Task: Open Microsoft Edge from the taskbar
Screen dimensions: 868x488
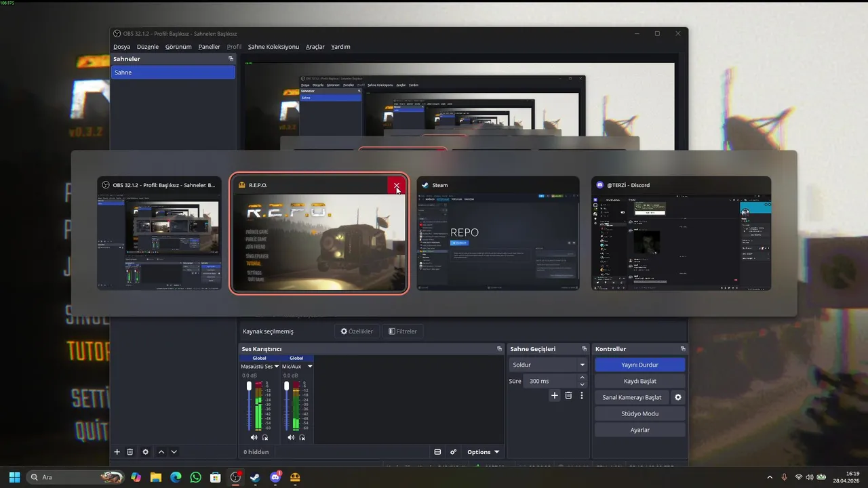Action: tap(176, 477)
